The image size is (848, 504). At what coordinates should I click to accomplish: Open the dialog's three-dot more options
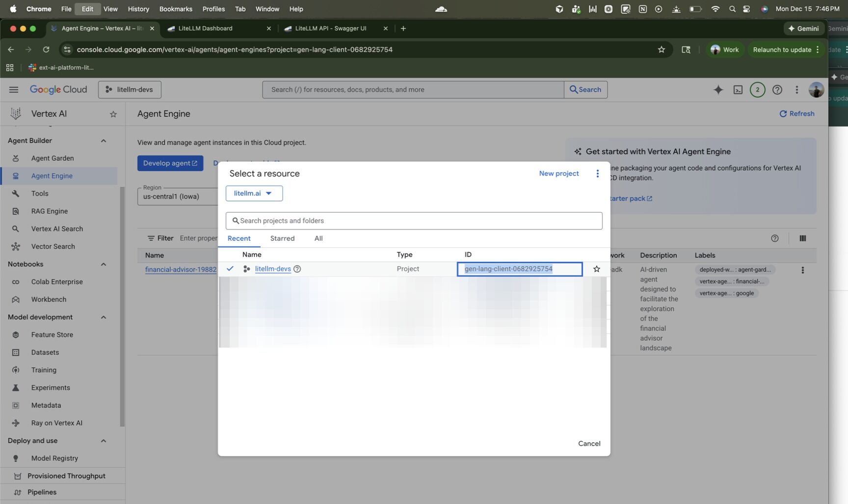point(597,174)
